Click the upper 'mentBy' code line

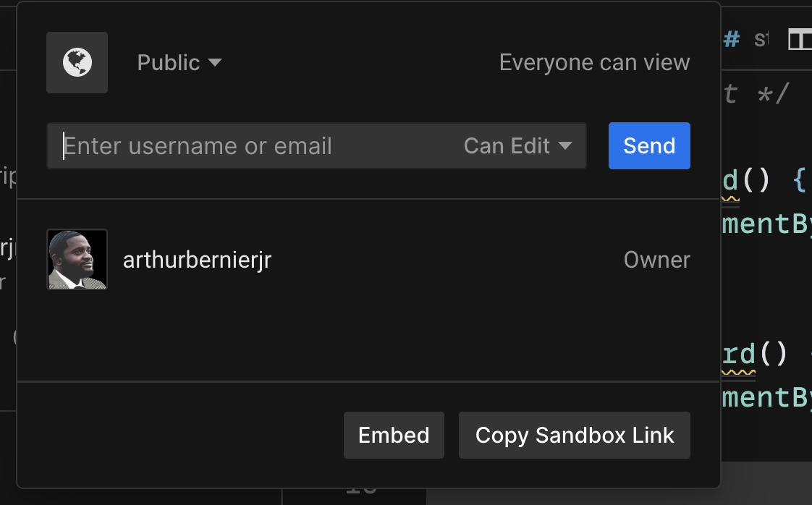pos(766,224)
